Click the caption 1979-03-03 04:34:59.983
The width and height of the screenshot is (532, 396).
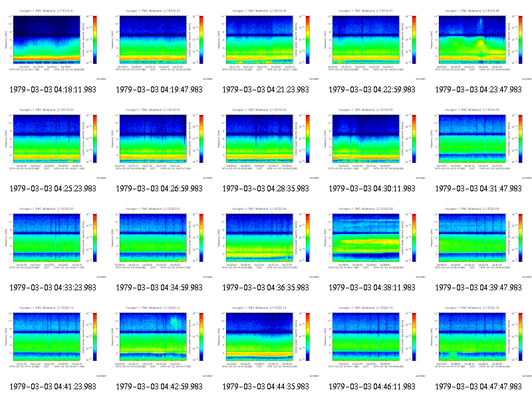click(x=159, y=288)
